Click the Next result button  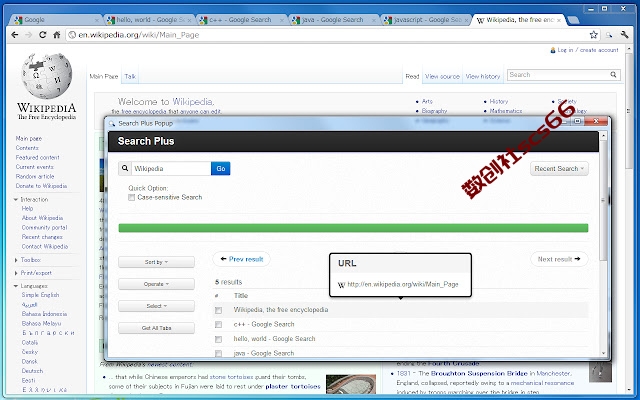[x=559, y=259]
